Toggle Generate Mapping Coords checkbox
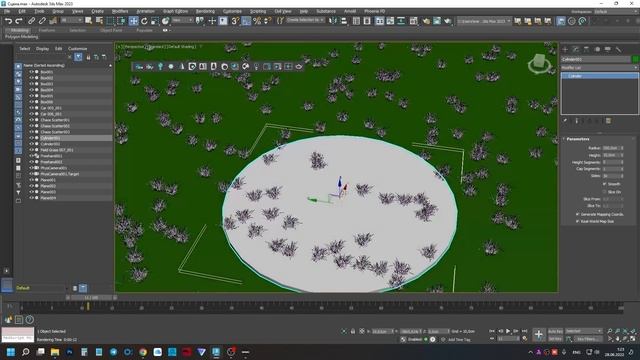 578,214
